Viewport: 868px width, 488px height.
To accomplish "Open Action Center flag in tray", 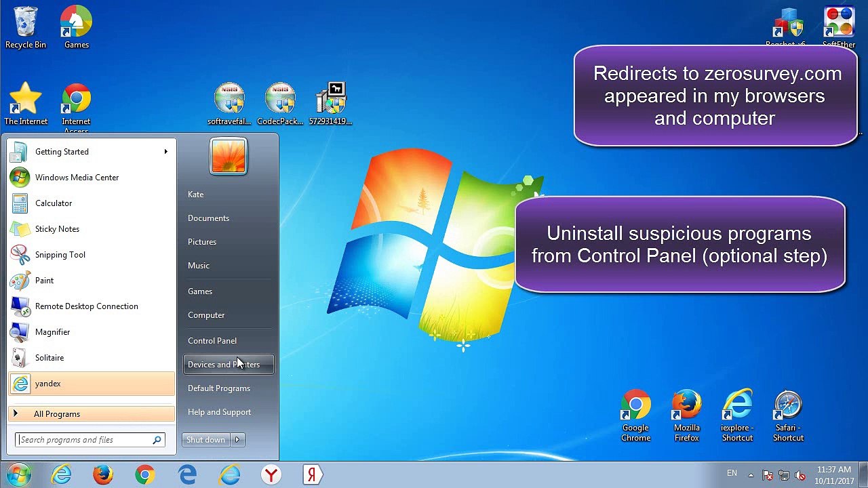I will point(768,475).
